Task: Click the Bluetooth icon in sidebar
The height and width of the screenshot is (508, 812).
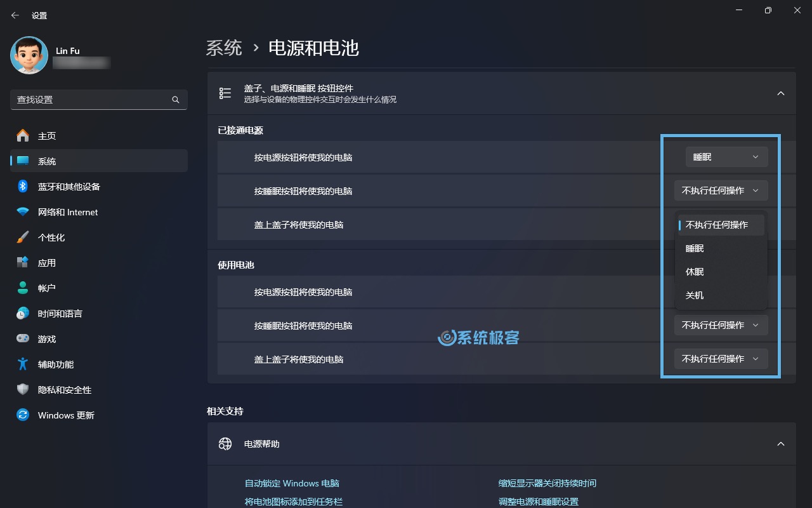Action: [x=23, y=186]
